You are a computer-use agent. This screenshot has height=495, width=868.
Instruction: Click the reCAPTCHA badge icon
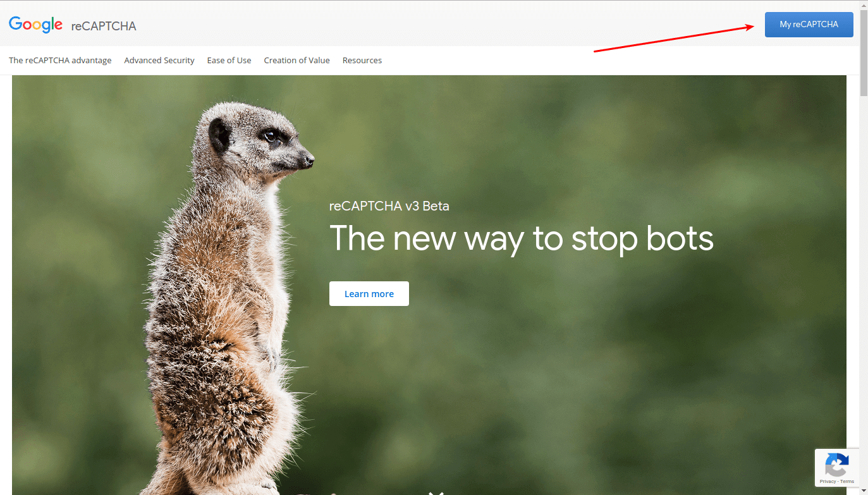836,465
